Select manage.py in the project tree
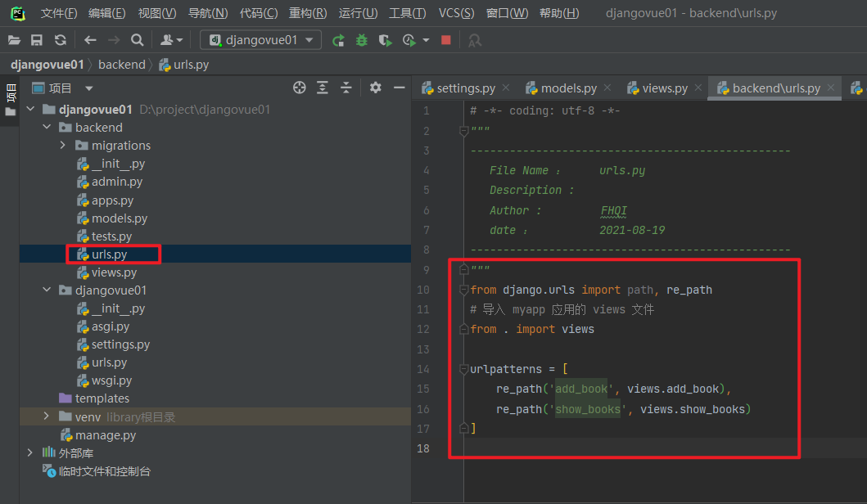Viewport: 867px width, 504px height. coord(98,435)
